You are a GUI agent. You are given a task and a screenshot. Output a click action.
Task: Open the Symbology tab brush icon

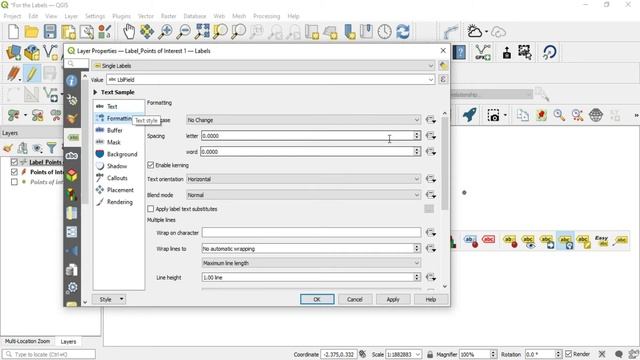tap(72, 118)
